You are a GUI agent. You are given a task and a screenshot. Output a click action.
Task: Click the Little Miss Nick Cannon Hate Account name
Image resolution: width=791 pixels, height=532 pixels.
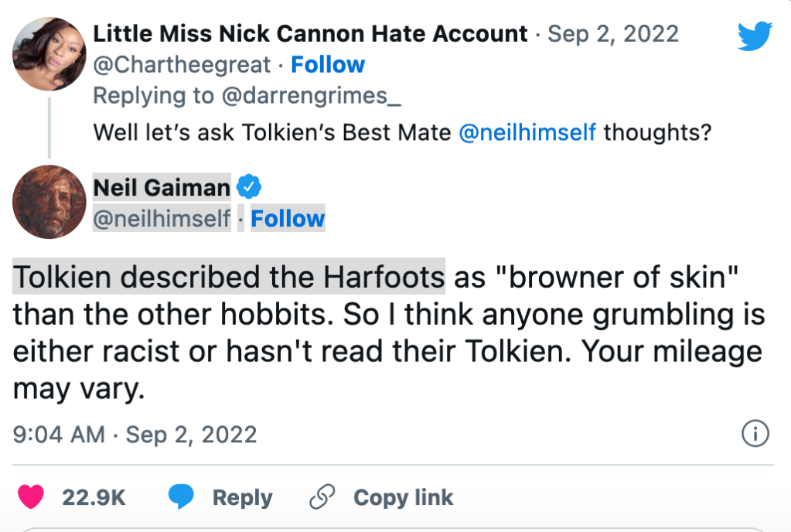click(x=310, y=34)
